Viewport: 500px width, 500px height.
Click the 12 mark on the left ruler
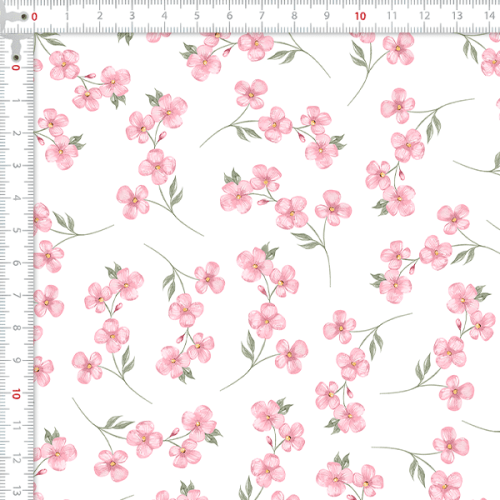click(x=16, y=459)
